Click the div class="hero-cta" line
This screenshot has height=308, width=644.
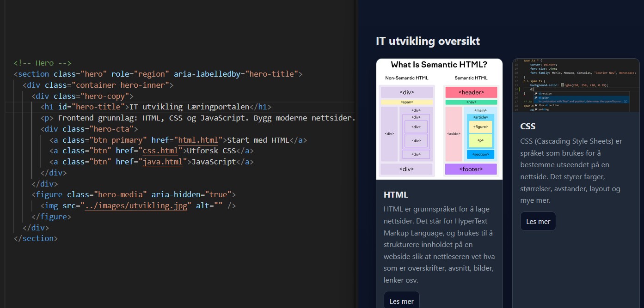pyautogui.click(x=89, y=129)
